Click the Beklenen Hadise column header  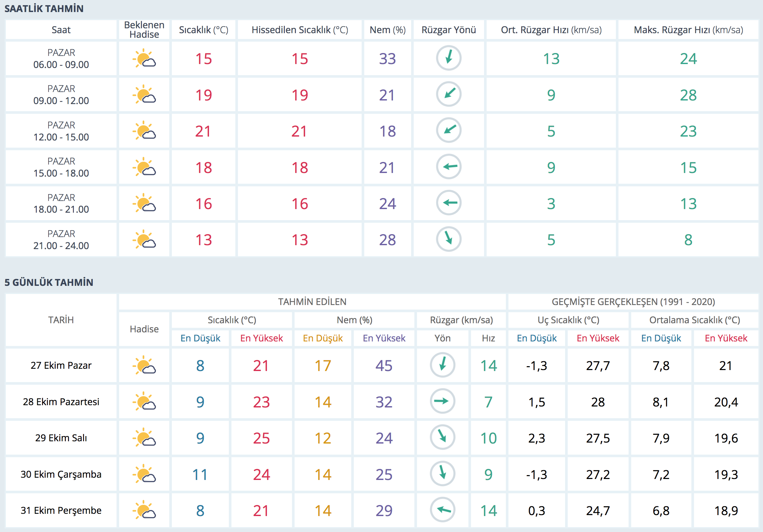coord(144,30)
